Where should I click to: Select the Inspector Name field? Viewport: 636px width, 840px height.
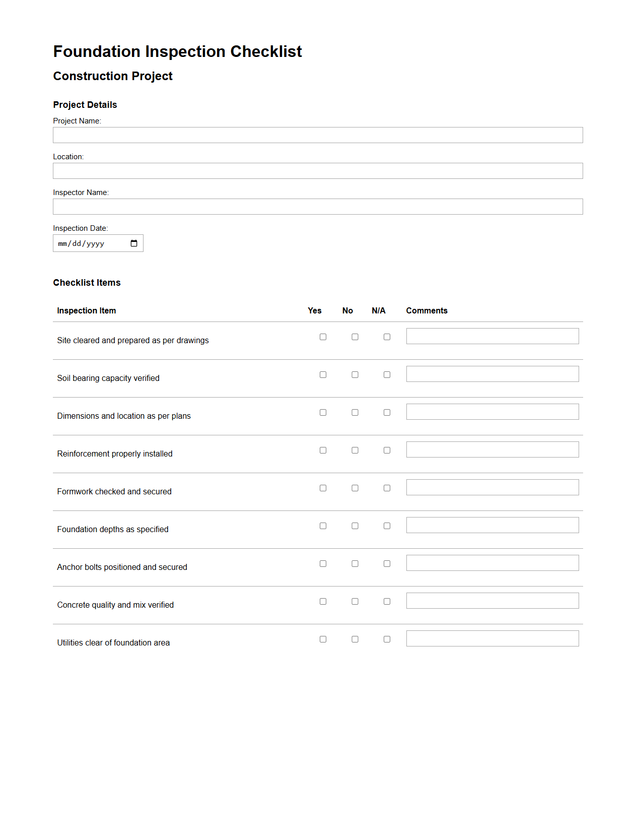318,206
